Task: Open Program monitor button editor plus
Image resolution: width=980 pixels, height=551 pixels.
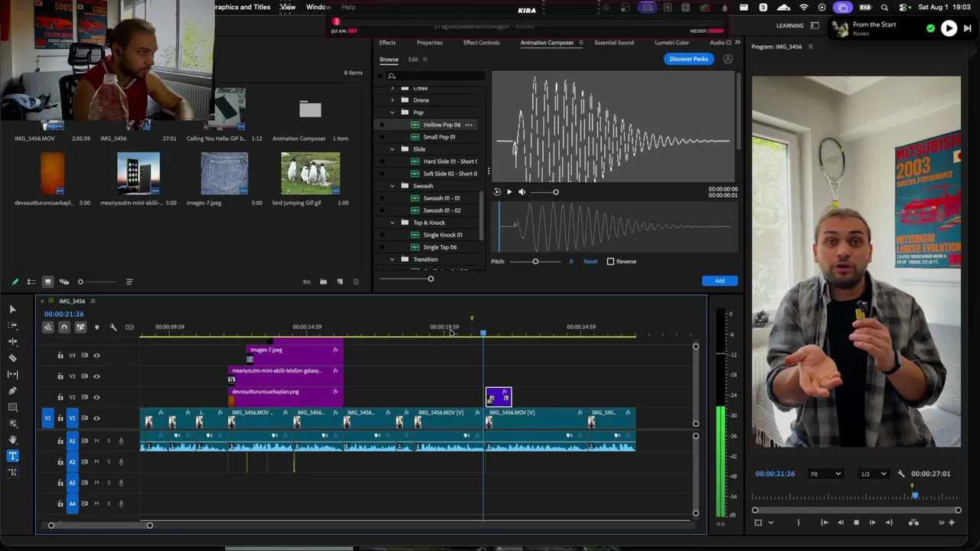Action: pos(952,523)
